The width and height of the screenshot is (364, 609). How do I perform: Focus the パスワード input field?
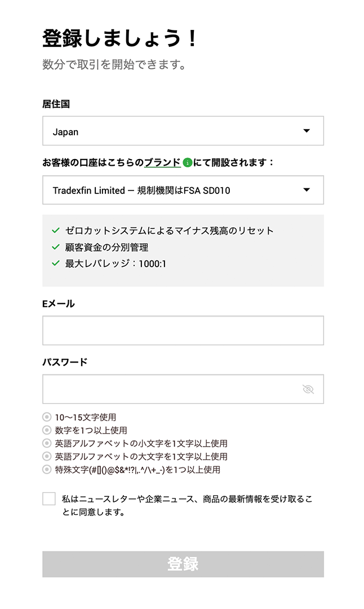coord(169,389)
